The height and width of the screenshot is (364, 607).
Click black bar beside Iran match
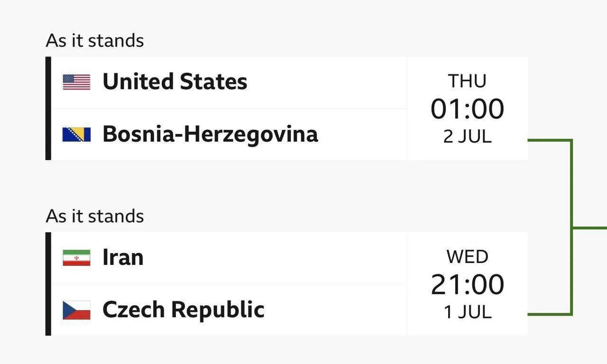(x=48, y=284)
